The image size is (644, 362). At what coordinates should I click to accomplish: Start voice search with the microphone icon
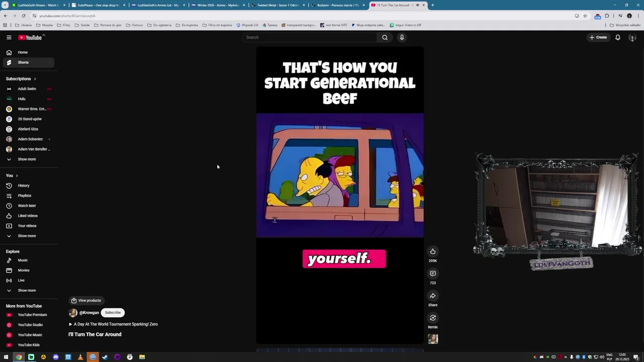pos(401,37)
